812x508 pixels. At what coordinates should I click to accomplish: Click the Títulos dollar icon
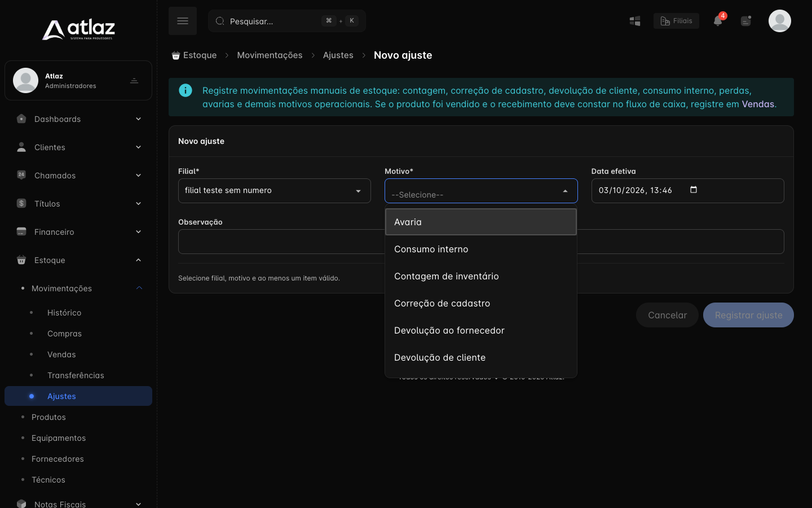tap(21, 203)
